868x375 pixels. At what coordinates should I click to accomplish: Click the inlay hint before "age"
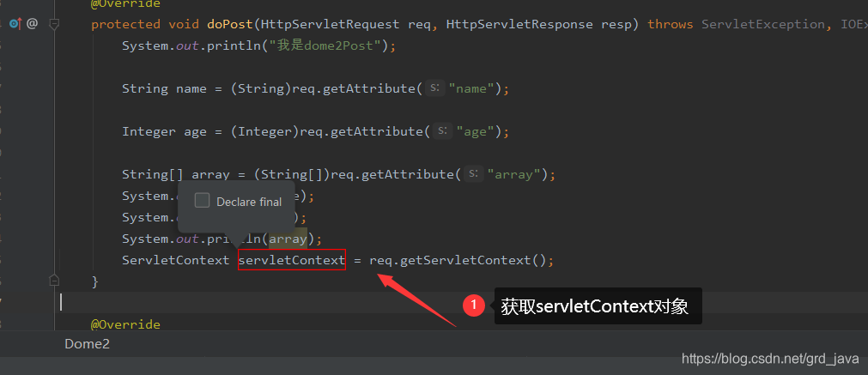point(442,130)
